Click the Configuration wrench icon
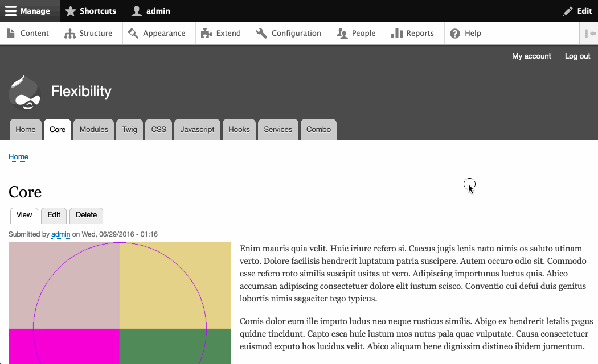Screen dimensions: 598x364 point(261,33)
